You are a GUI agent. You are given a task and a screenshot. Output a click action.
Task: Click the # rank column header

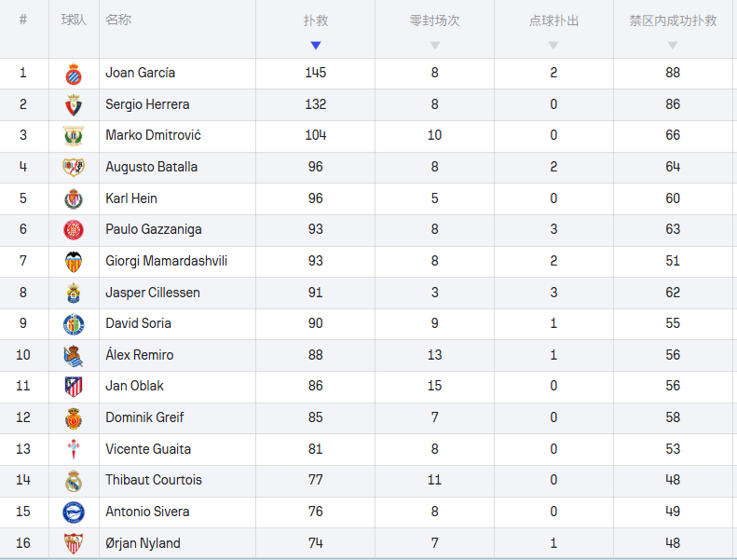pos(23,20)
